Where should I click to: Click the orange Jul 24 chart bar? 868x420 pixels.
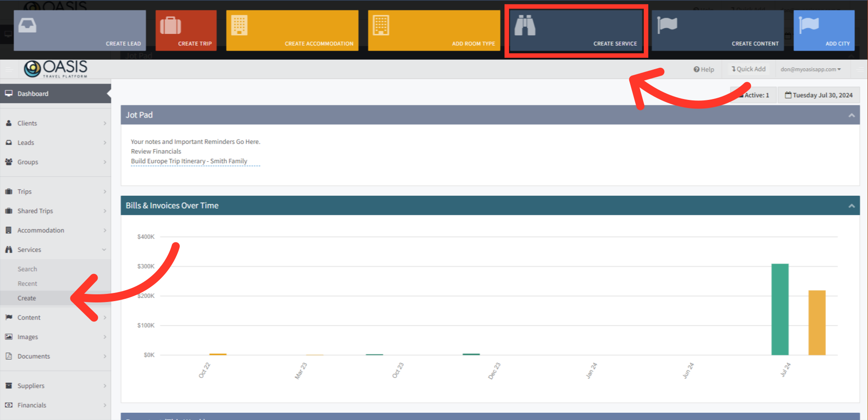click(817, 323)
